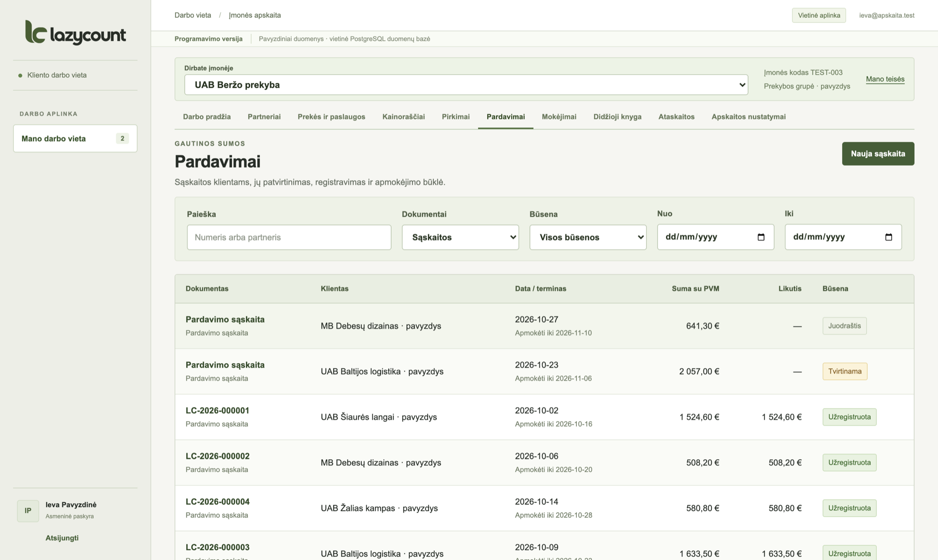Click Atsijungti to log out
The width and height of the screenshot is (938, 560).
tap(62, 538)
